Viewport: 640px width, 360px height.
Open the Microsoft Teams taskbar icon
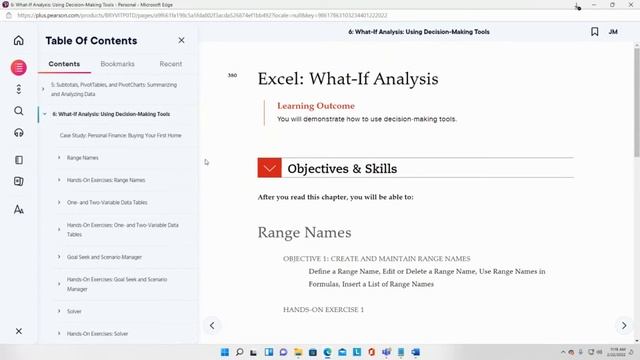(386, 352)
